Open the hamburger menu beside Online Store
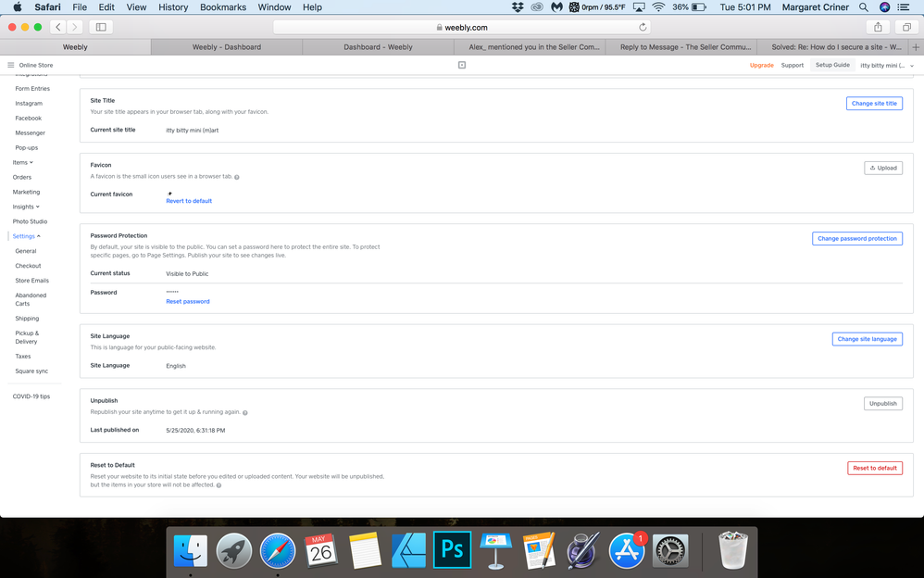The image size is (924, 578). [11, 65]
